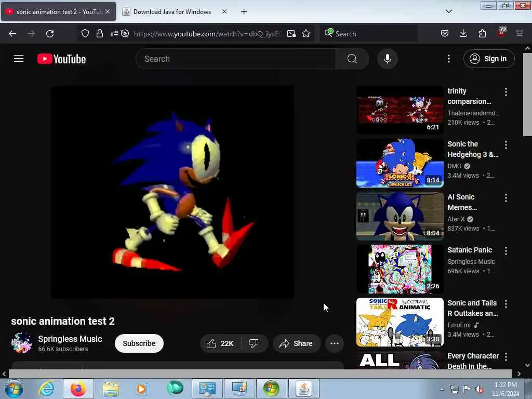The height and width of the screenshot is (399, 532).
Task: Open the YouTube guide hamburger menu
Action: click(19, 59)
